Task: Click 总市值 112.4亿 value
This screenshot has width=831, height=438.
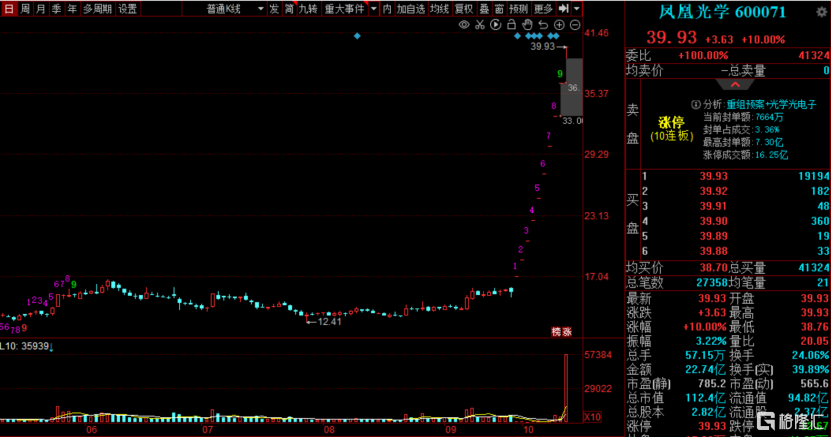Action: point(705,398)
